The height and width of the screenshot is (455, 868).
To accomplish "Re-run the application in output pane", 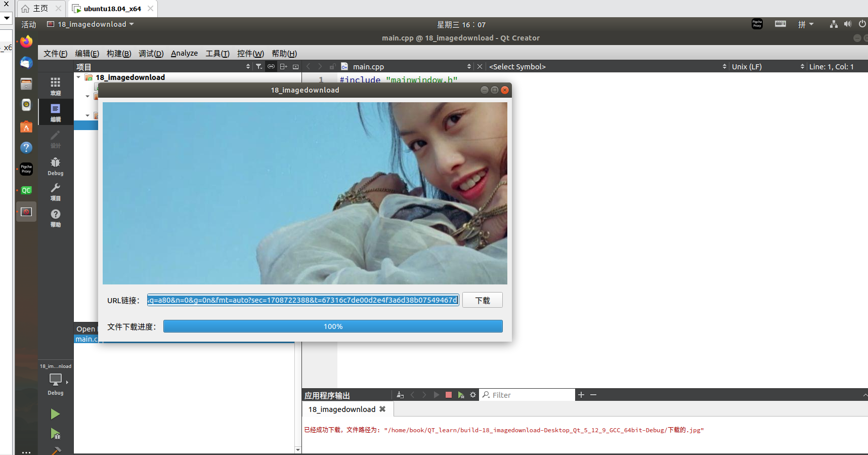I will click(x=436, y=395).
